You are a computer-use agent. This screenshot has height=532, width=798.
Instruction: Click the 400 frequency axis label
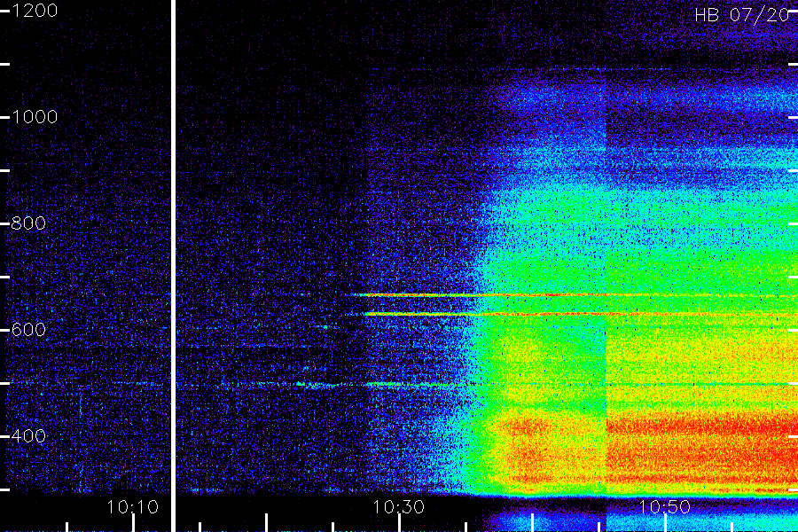pos(28,435)
